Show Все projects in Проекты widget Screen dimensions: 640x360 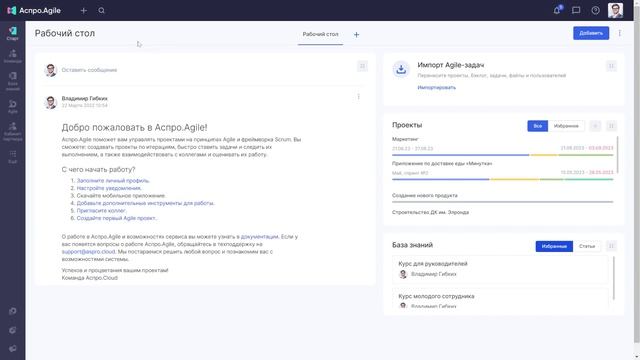(x=538, y=126)
